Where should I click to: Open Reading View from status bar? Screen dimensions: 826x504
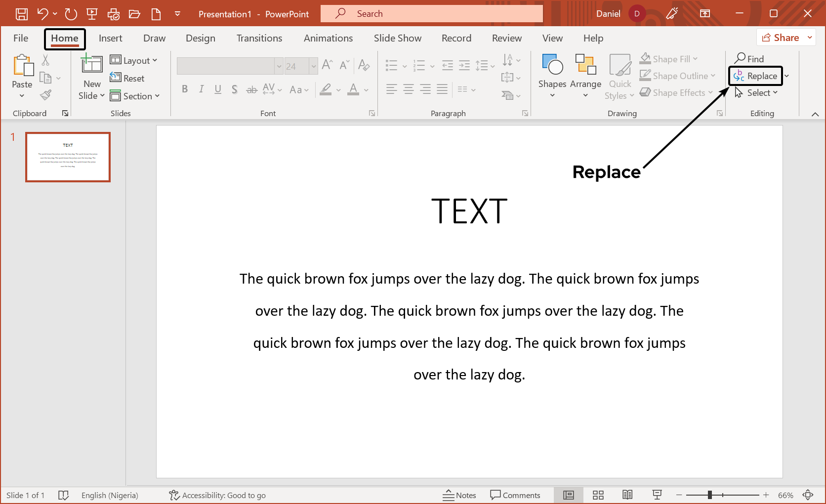pos(627,495)
